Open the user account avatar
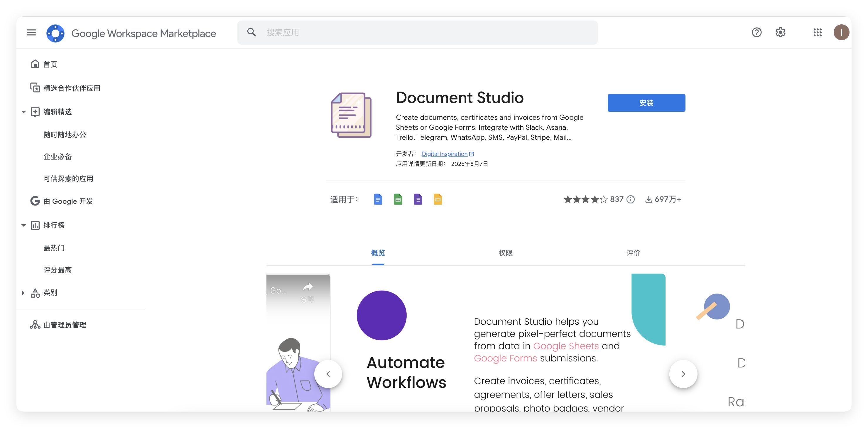868x428 pixels. pos(841,32)
